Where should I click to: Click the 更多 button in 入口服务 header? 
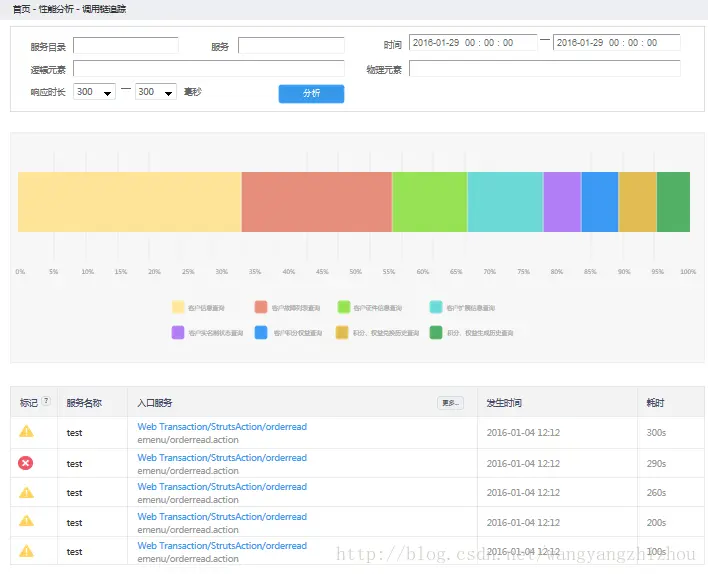450,403
